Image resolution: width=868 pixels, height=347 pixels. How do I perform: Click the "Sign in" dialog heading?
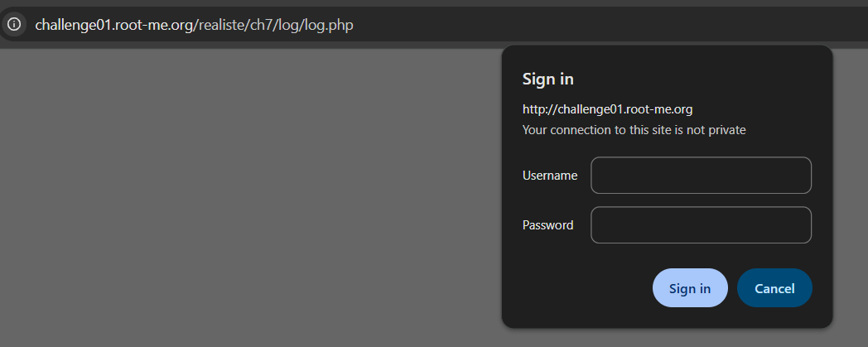coord(547,80)
